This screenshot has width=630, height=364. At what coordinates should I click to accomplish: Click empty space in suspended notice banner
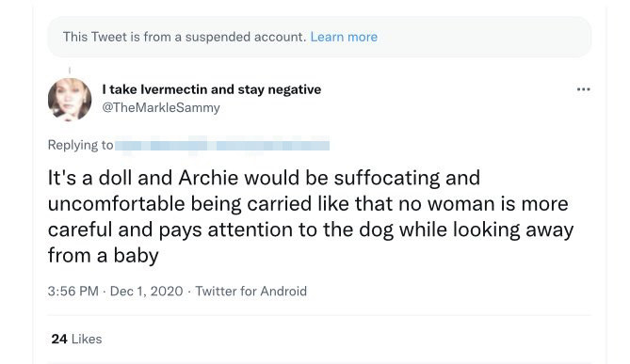[482, 37]
